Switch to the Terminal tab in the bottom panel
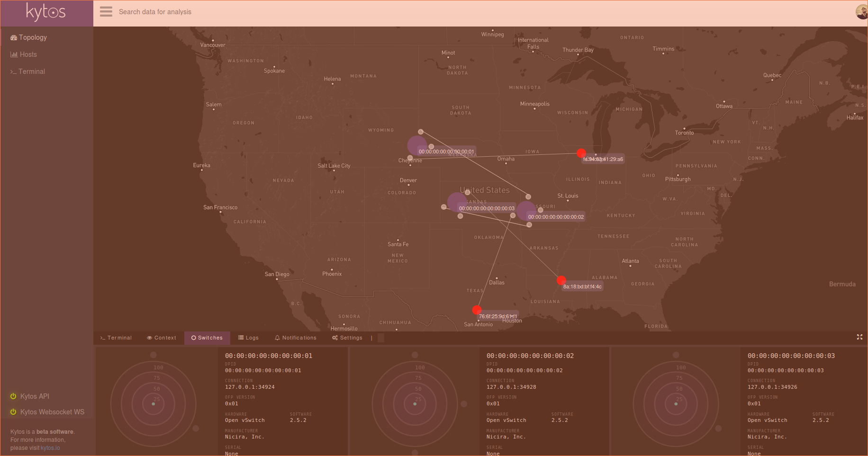Image resolution: width=868 pixels, height=456 pixels. [x=116, y=338]
